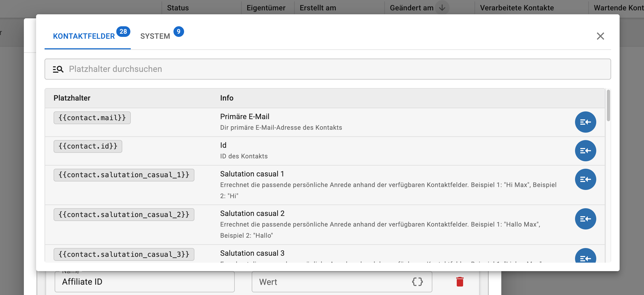Click the Affiliate ID name field
The height and width of the screenshot is (295, 644).
145,282
